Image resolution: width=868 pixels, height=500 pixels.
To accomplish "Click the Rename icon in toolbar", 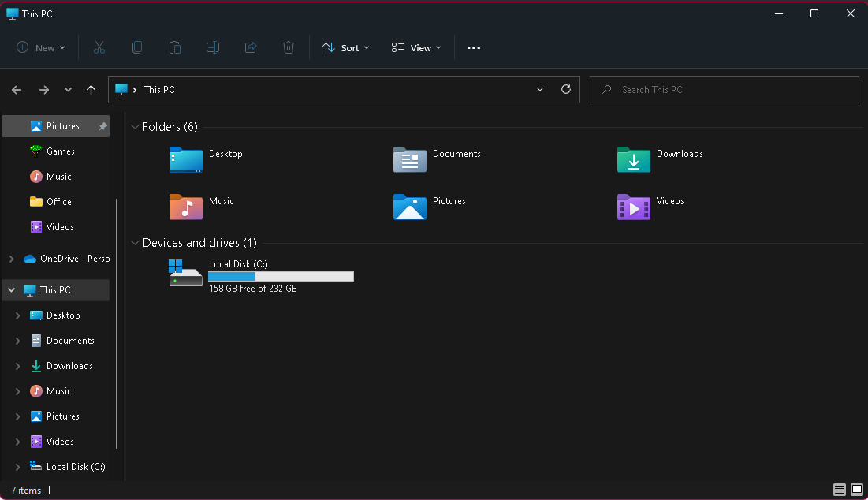I will [213, 47].
